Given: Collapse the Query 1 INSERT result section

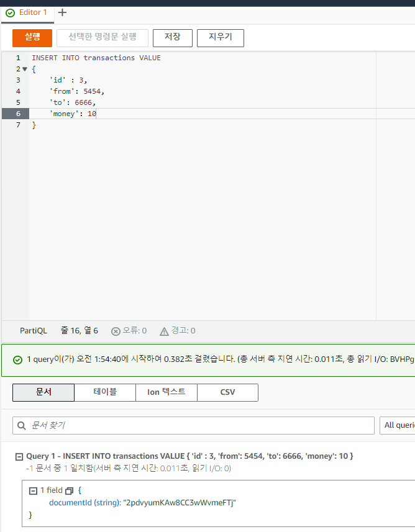Looking at the screenshot, I should click(x=19, y=457).
